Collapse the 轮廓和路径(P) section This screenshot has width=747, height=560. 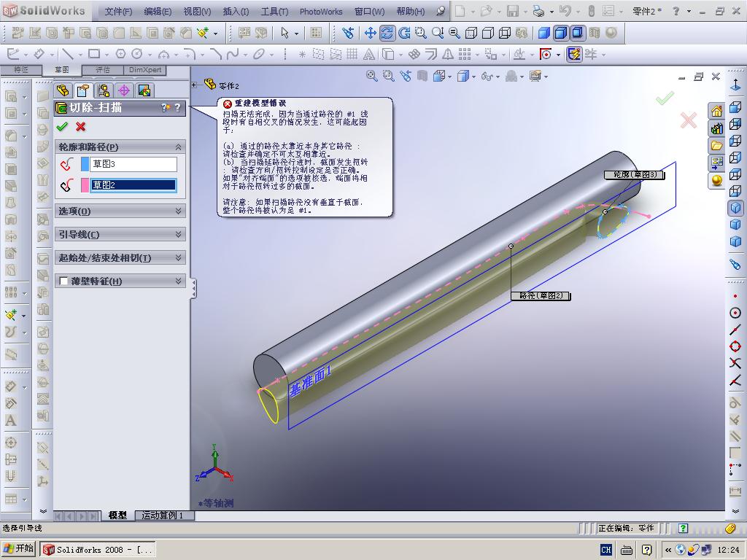pyautogui.click(x=179, y=147)
